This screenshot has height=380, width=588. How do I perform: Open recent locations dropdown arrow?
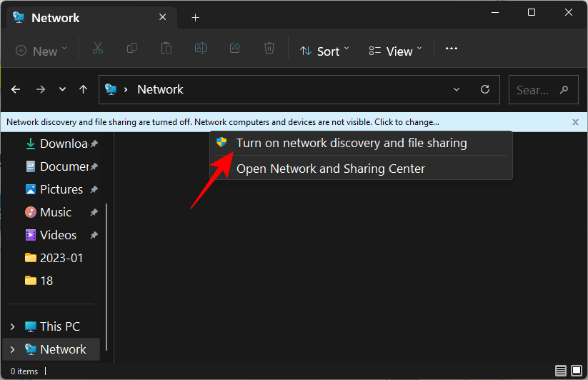pos(62,90)
